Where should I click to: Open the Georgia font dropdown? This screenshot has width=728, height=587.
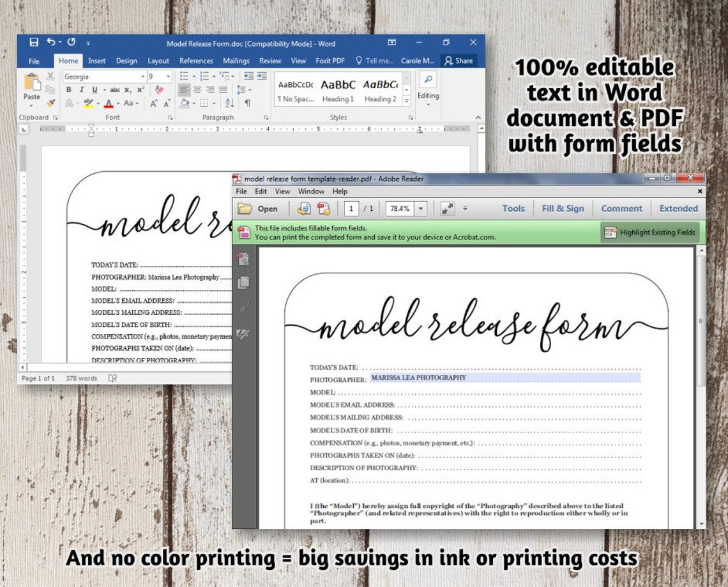142,76
